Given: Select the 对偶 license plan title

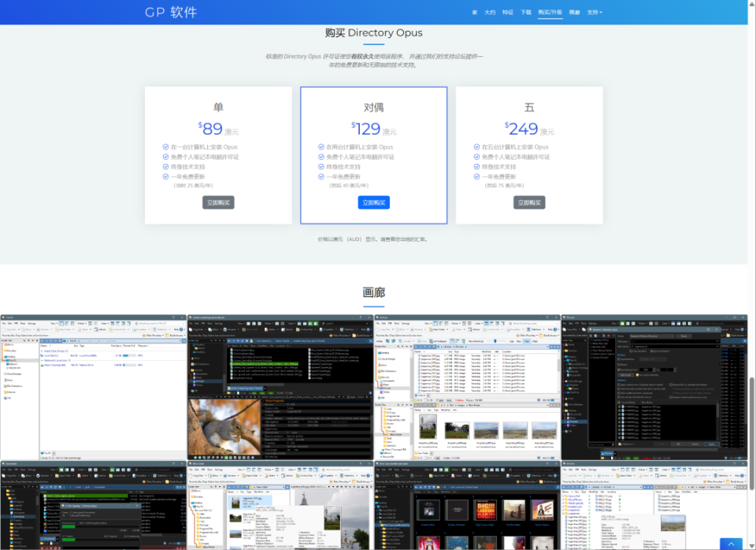Looking at the screenshot, I should [373, 107].
